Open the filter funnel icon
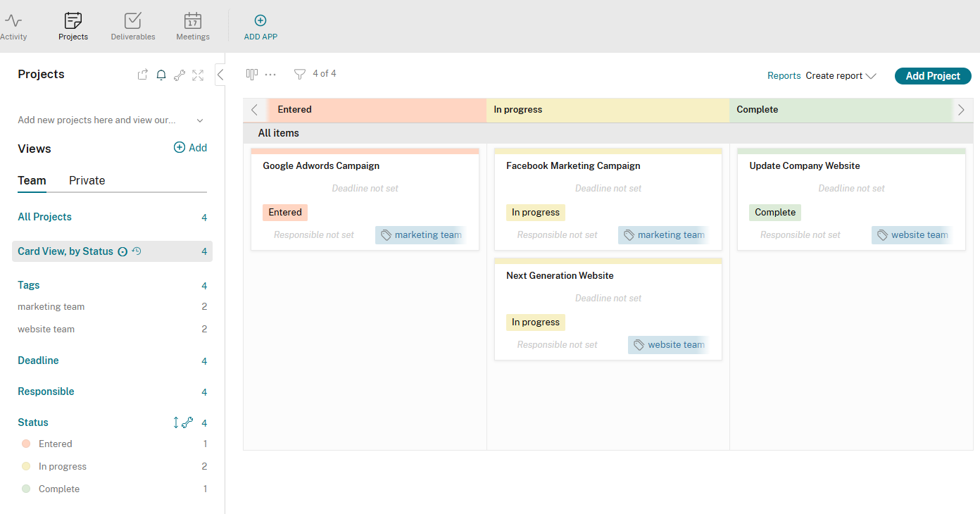The height and width of the screenshot is (514, 980). point(300,73)
